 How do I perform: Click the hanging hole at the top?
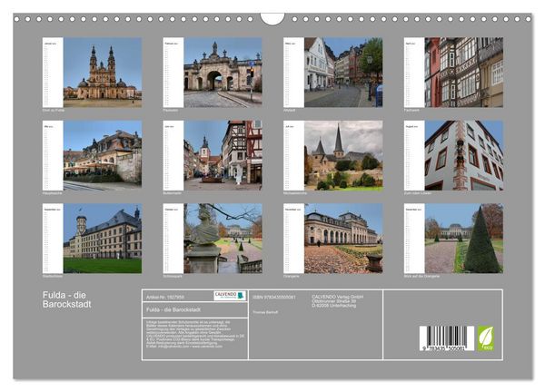click(x=272, y=18)
